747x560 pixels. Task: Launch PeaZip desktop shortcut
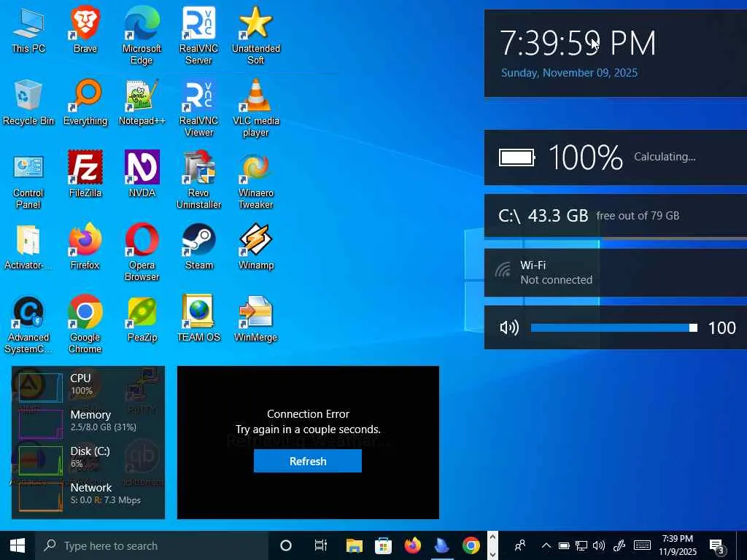tap(142, 319)
